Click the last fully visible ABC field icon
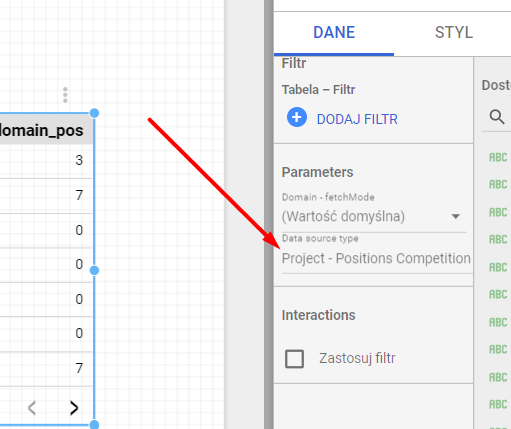 [x=498, y=404]
